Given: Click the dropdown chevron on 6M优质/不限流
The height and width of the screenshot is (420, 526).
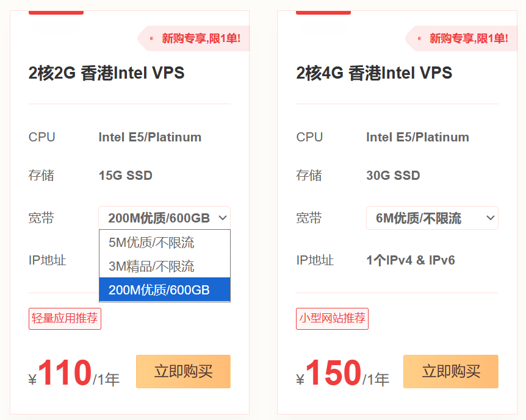Looking at the screenshot, I should pyautogui.click(x=489, y=218).
